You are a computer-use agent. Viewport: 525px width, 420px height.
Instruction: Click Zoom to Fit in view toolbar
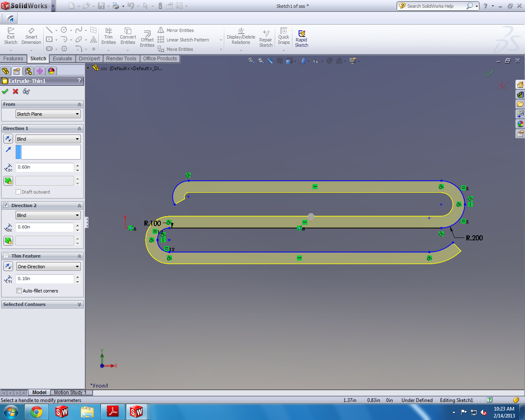pos(251,61)
